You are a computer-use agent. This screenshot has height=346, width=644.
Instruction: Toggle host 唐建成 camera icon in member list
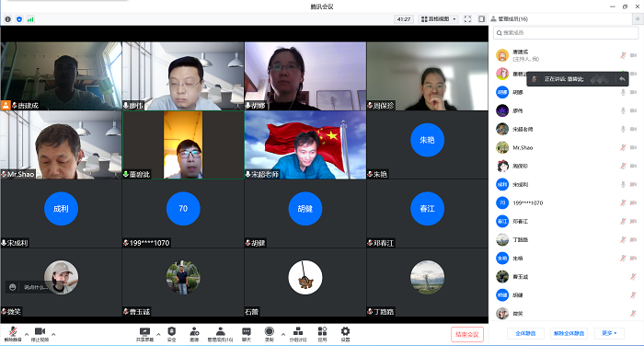pyautogui.click(x=633, y=55)
